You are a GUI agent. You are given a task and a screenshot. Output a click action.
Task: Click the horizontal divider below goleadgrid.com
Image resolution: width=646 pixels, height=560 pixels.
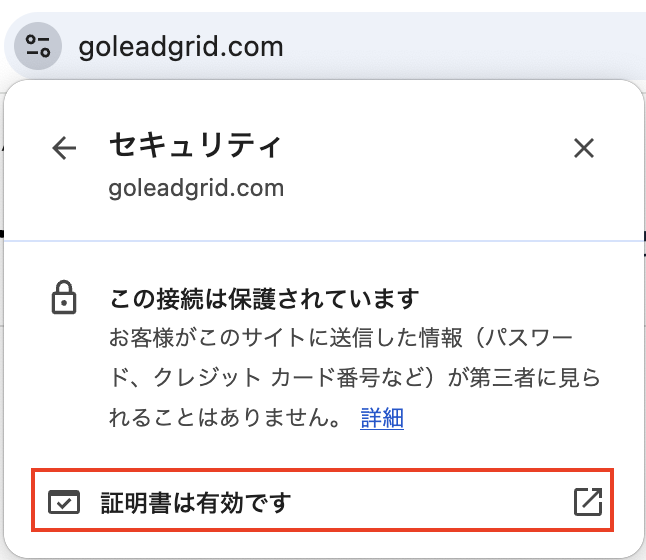[323, 241]
